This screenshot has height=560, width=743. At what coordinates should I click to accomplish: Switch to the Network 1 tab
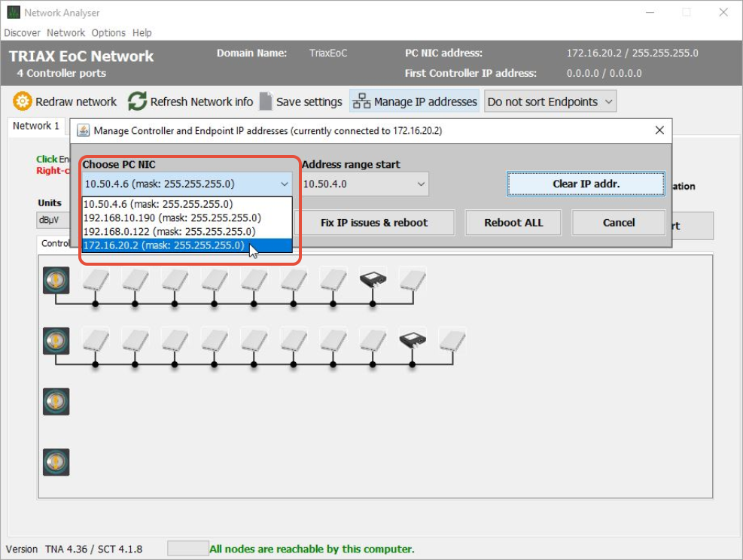click(x=36, y=126)
